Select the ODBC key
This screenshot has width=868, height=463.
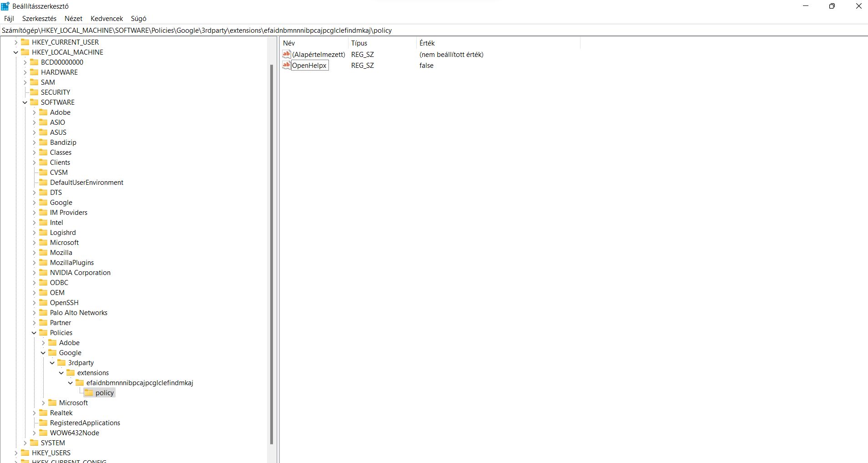59,283
